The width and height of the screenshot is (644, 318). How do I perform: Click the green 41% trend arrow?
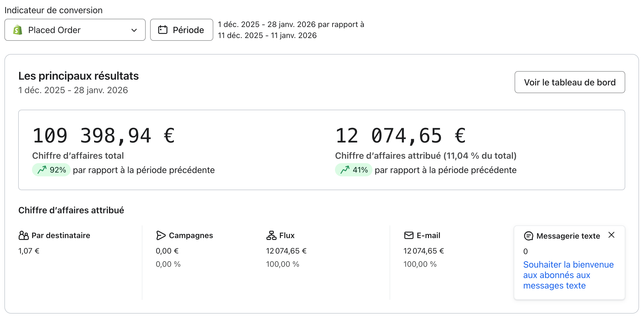click(345, 170)
